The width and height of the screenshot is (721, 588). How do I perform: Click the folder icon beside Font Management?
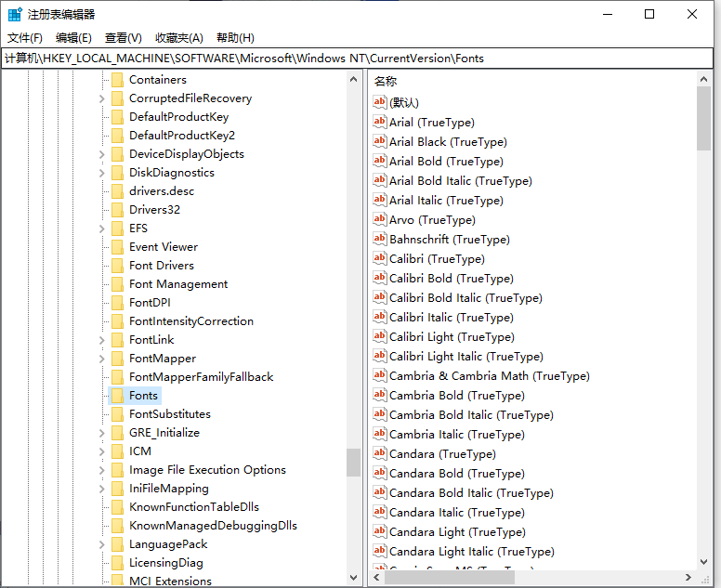(x=118, y=284)
